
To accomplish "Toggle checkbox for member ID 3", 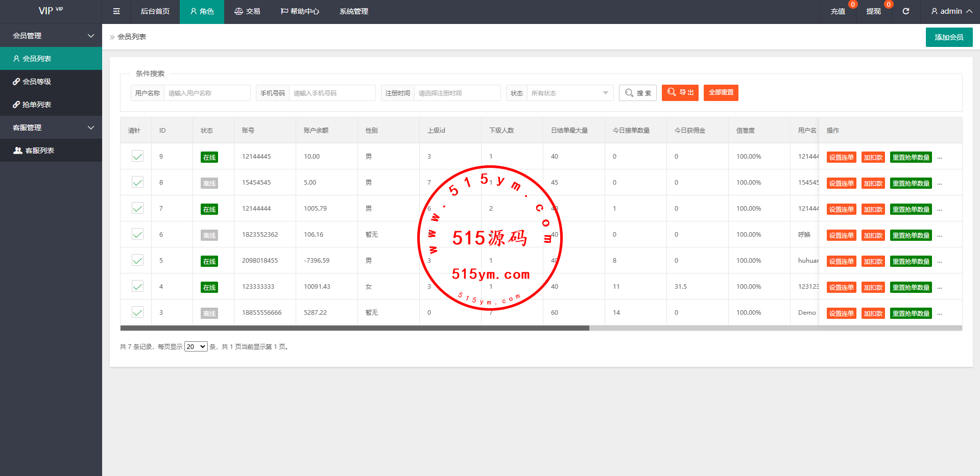I will point(137,312).
